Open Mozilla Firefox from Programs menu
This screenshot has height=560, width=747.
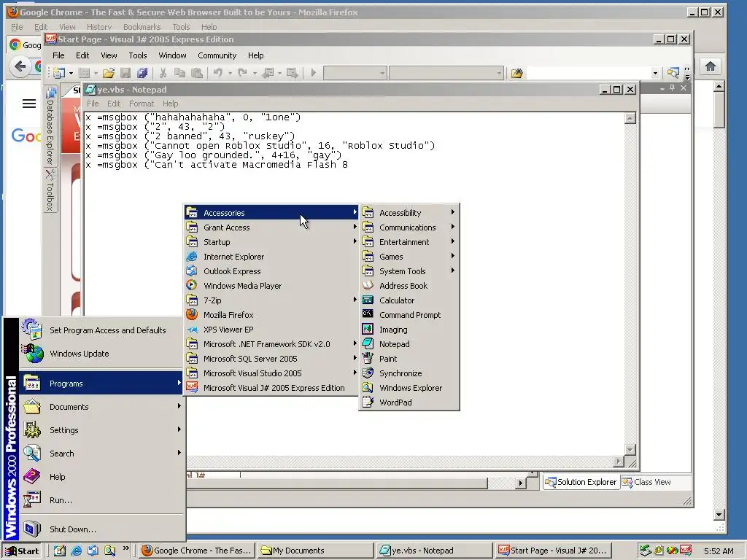click(x=271, y=315)
